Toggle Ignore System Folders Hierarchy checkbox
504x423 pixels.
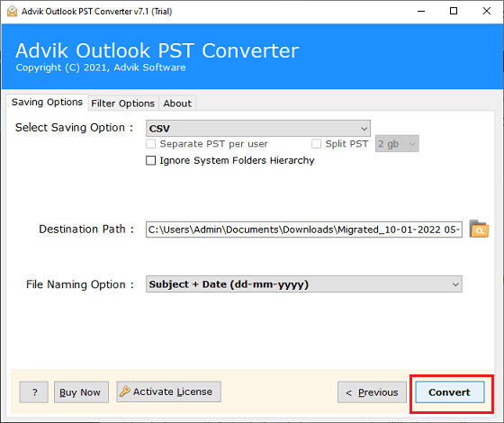tap(151, 160)
